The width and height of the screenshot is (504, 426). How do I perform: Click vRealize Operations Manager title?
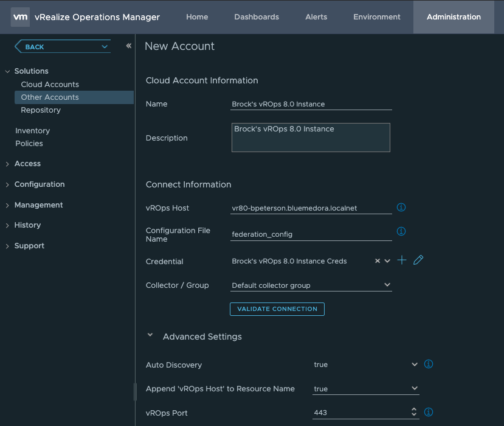tap(97, 17)
